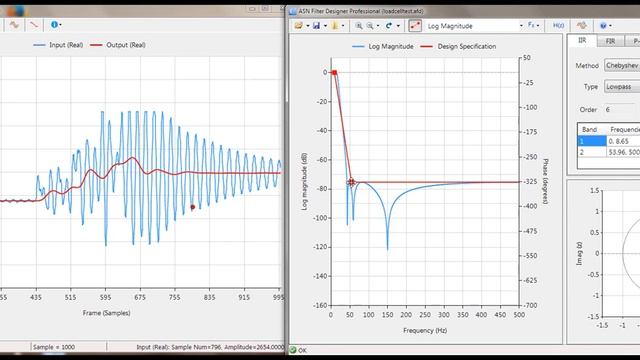Viewport: 640px width, 360px height.
Task: Click the sine wave icon in signal window toolbar
Action: pyautogui.click(x=14, y=25)
